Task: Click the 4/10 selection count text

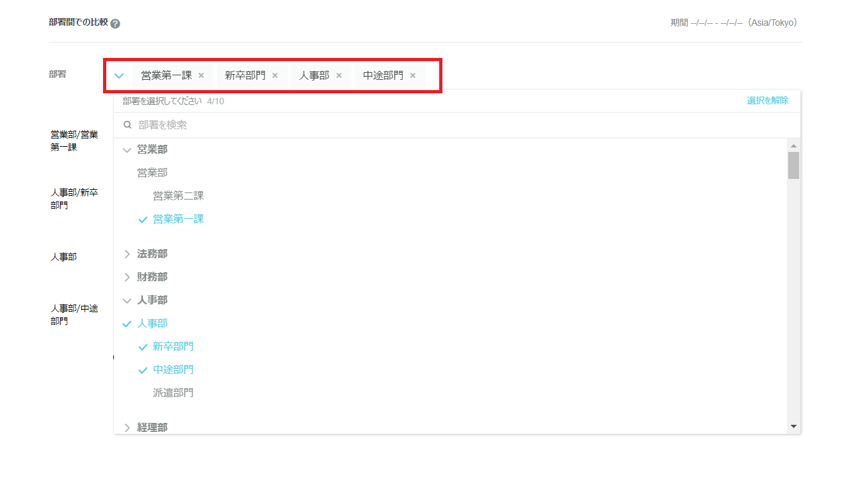Action: [216, 101]
